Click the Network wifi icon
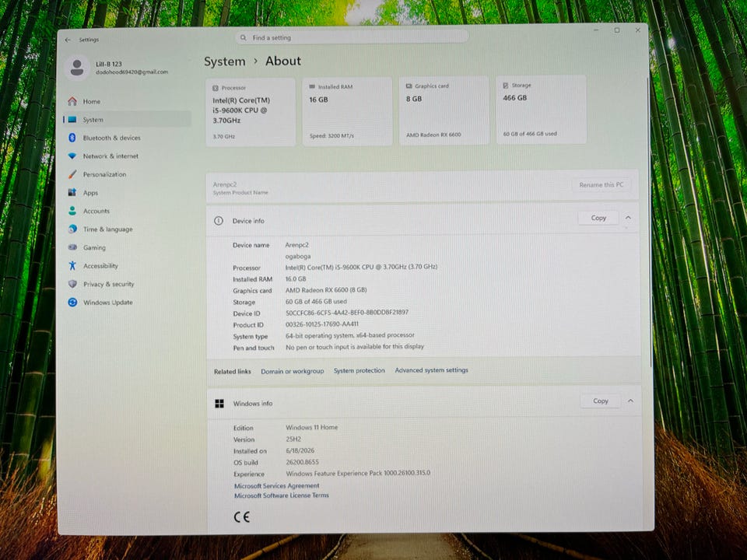Viewport: 747px width, 560px height. click(72, 156)
